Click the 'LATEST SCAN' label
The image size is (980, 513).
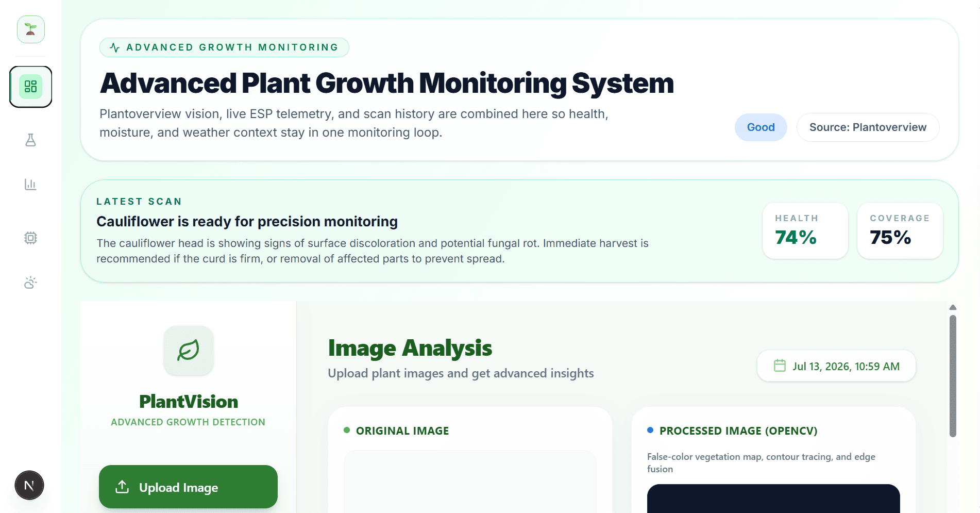[x=139, y=202]
